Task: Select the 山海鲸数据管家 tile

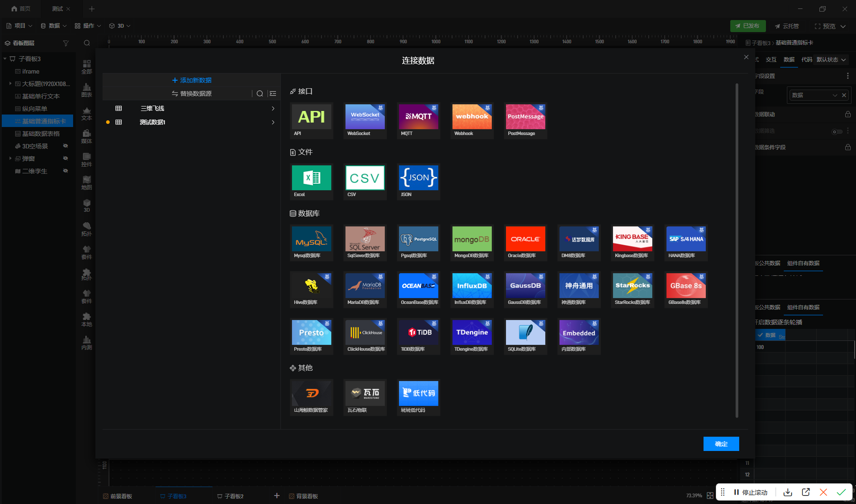Action: tap(311, 397)
